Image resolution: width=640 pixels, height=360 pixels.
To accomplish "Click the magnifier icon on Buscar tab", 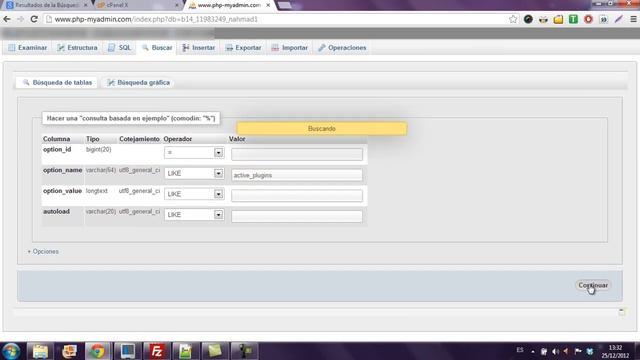I will click(x=145, y=48).
